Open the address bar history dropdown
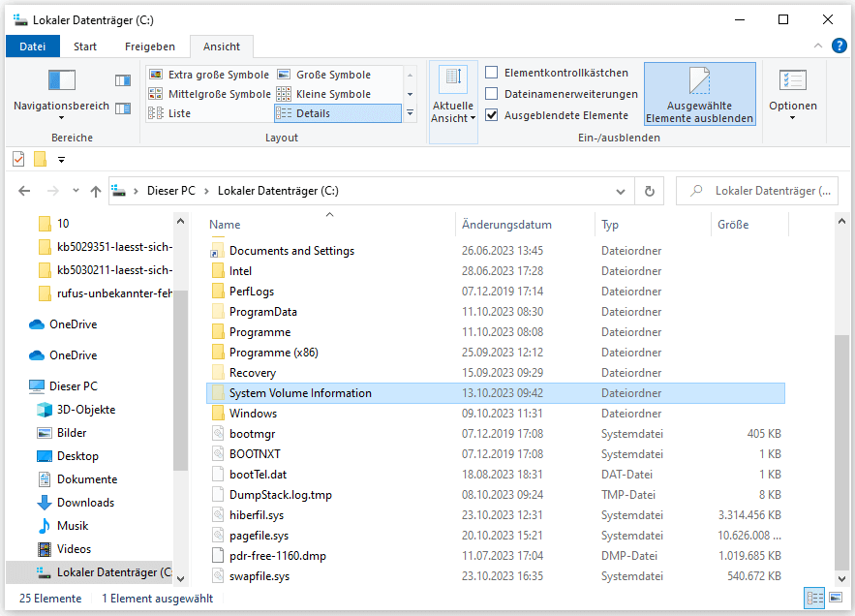This screenshot has width=855, height=616. click(624, 192)
